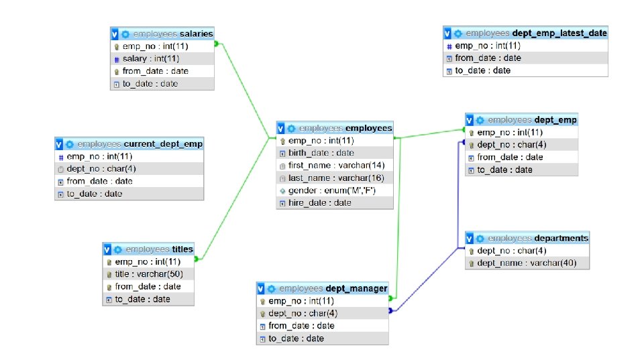
Task: Select the 'employees dept_emp' table title
Action: click(532, 120)
